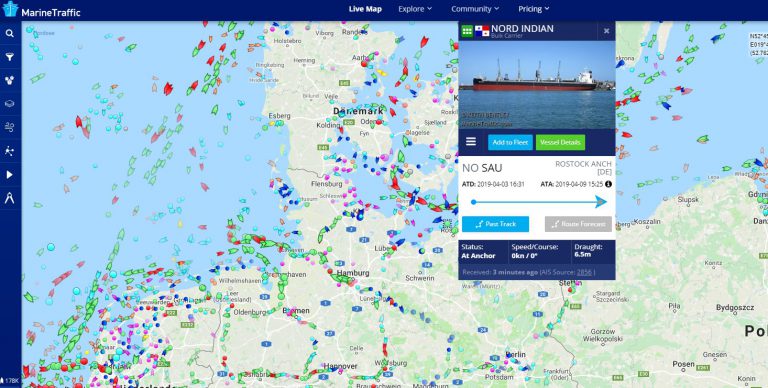Select the ATA 2019-04-09 15:25 value
Screen dimensions: 768x388
[579, 184]
